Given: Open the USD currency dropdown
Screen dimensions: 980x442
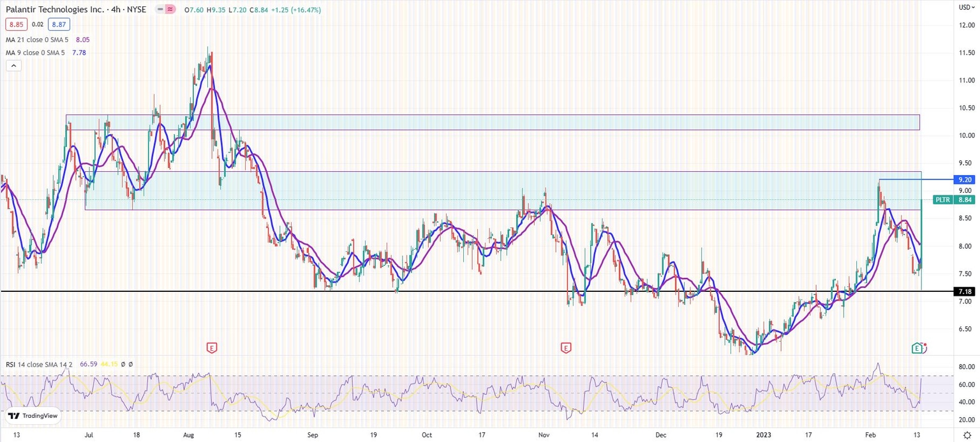Looking at the screenshot, I should point(967,7).
